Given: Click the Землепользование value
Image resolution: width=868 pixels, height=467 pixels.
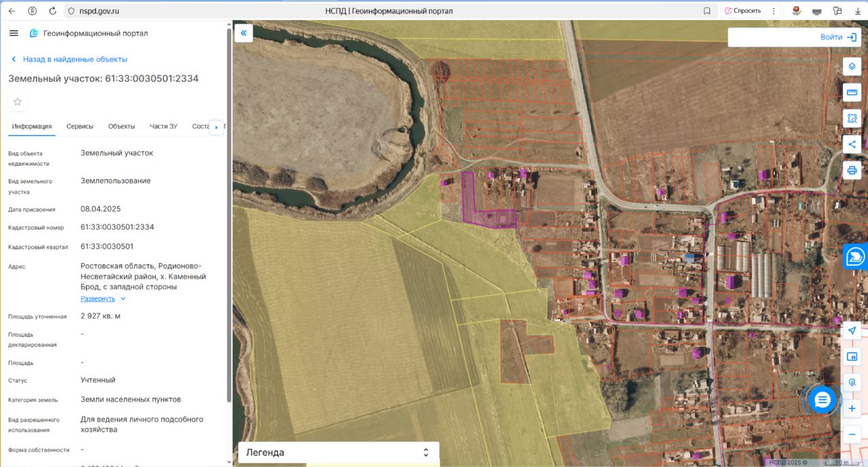Looking at the screenshot, I should [x=115, y=180].
